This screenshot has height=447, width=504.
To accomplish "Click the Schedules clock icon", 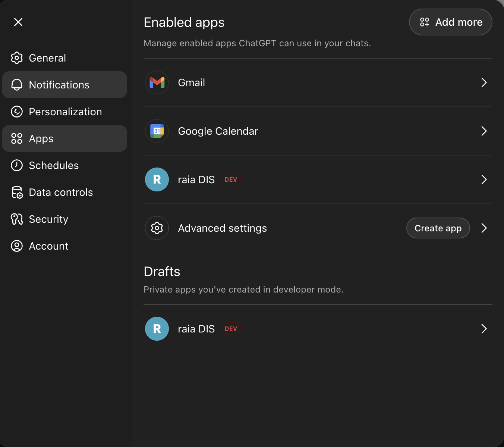I will 17,165.
